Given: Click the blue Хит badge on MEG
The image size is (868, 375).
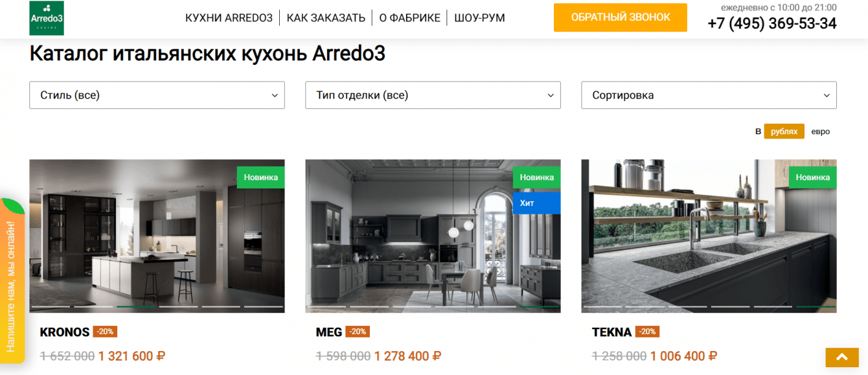Looking at the screenshot, I should [536, 203].
